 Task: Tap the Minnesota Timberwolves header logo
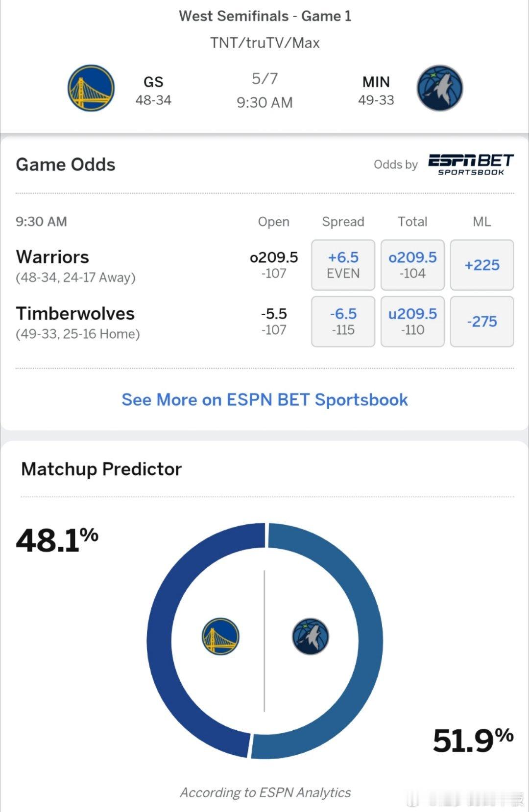click(439, 88)
